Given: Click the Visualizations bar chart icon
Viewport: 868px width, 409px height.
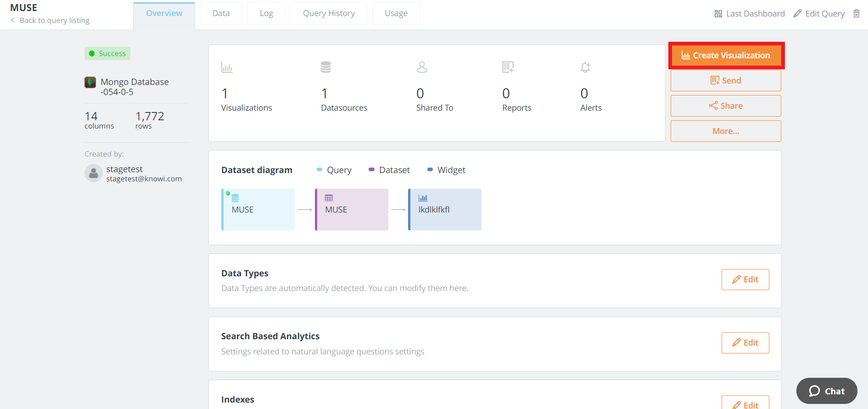Looking at the screenshot, I should pos(227,67).
